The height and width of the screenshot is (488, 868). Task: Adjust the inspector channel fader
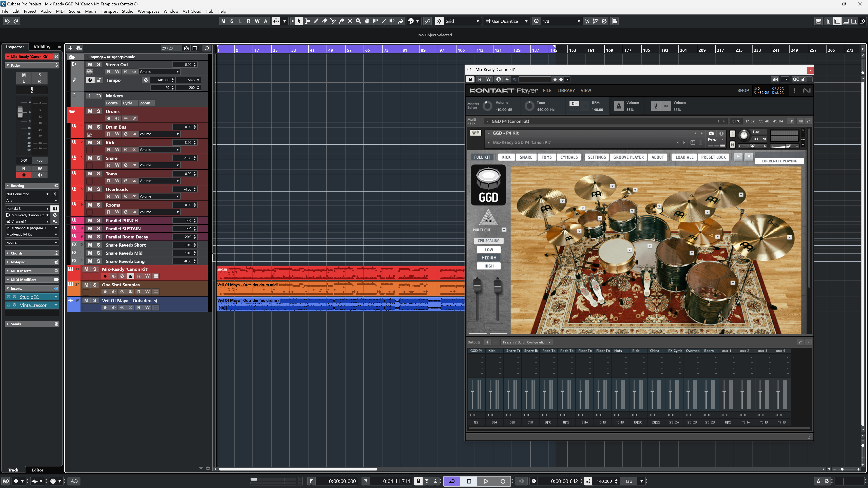pyautogui.click(x=20, y=112)
